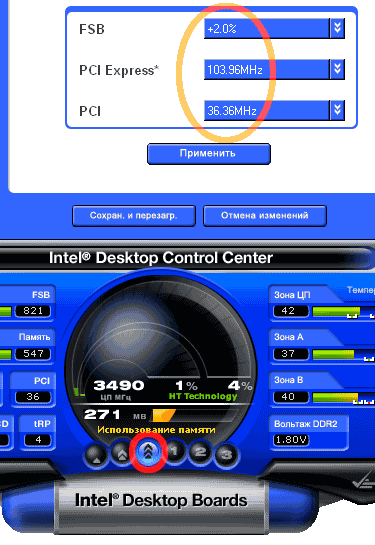Screen dimensions: 375x545
Task: Click the Зона B temperature bar
Action: coord(343,398)
